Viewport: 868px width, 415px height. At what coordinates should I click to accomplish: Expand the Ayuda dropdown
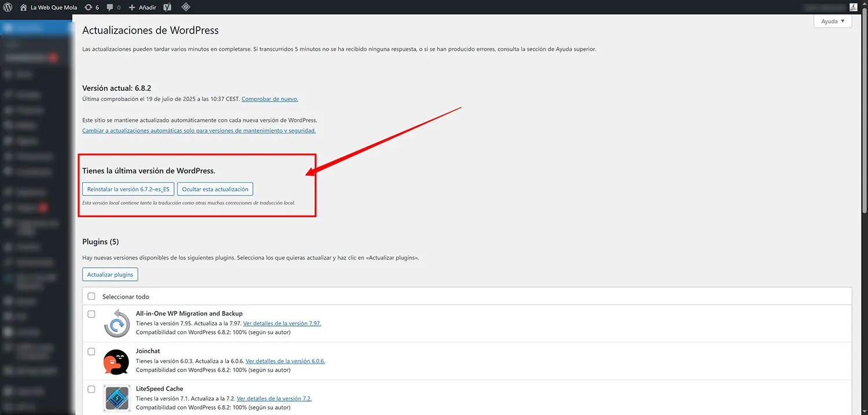tap(832, 21)
